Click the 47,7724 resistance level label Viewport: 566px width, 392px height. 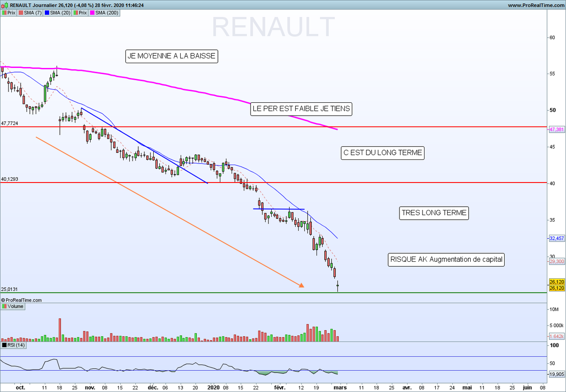(x=9, y=124)
